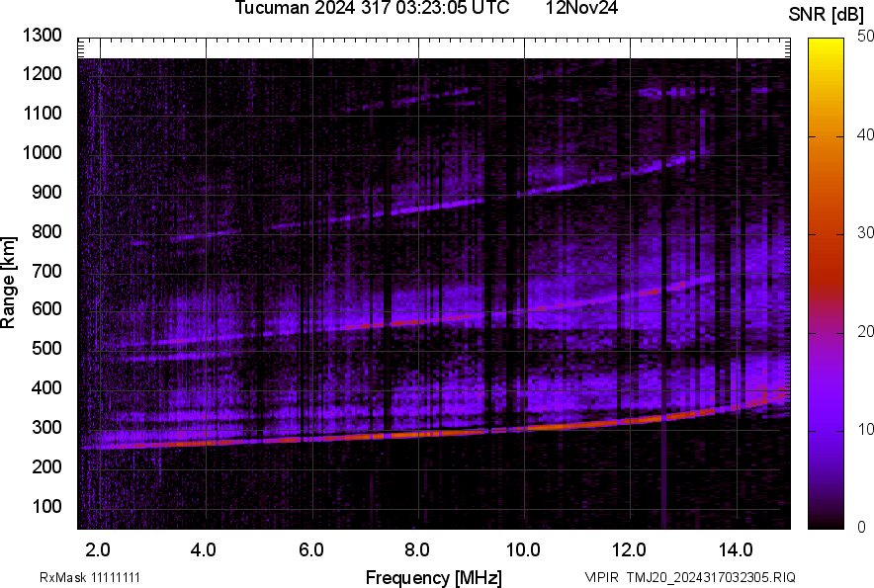Click the second-hop echo trace at 12 MHz
Image resolution: width=874 pixels, height=588 pixels.
tap(630, 295)
